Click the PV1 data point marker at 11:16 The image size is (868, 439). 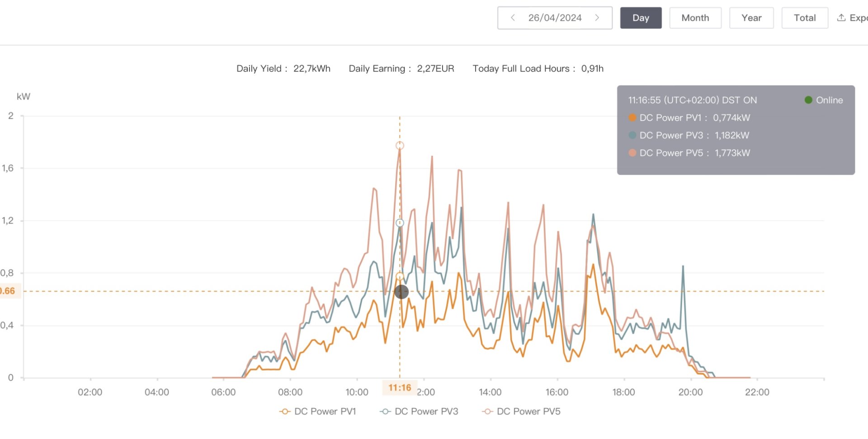(x=400, y=276)
